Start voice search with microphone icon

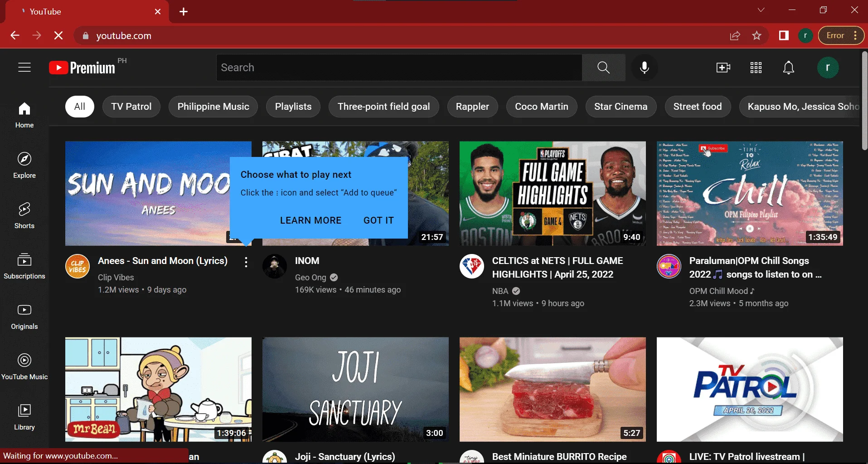tap(644, 68)
